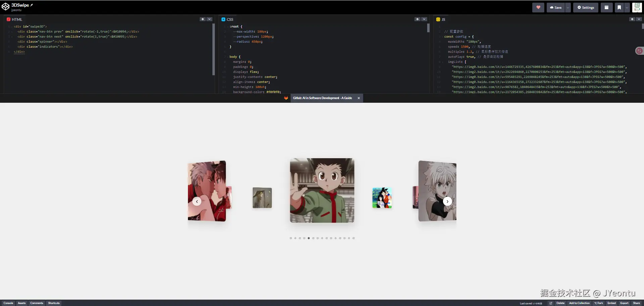Open the Embed options
This screenshot has height=306, width=644.
click(612, 303)
